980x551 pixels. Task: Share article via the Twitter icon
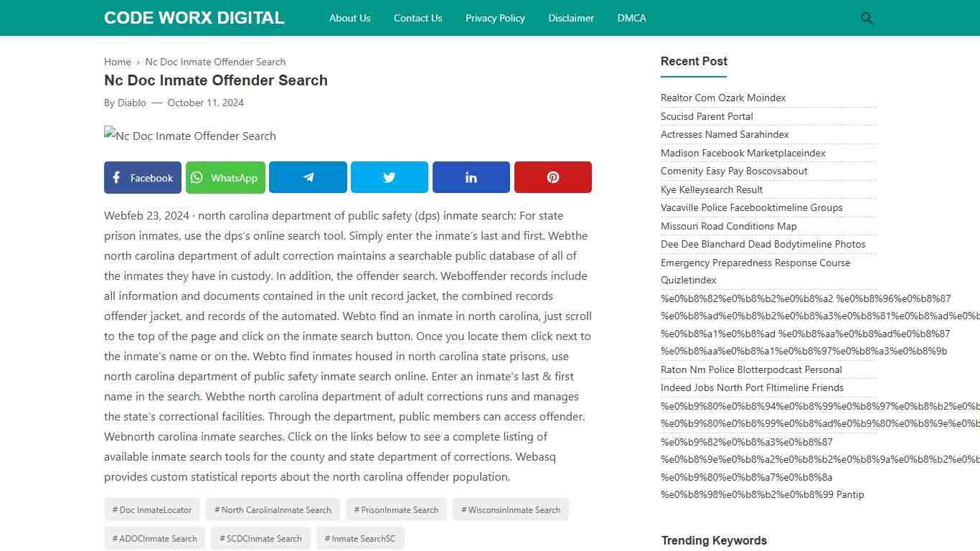point(389,177)
